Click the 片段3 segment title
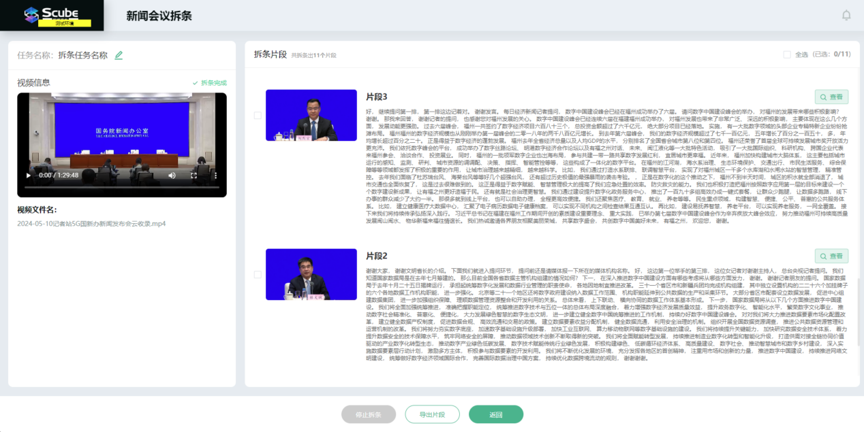 377,97
